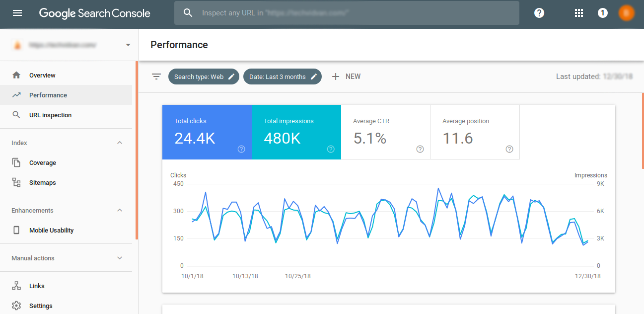Open the hamburger main menu

(17, 13)
